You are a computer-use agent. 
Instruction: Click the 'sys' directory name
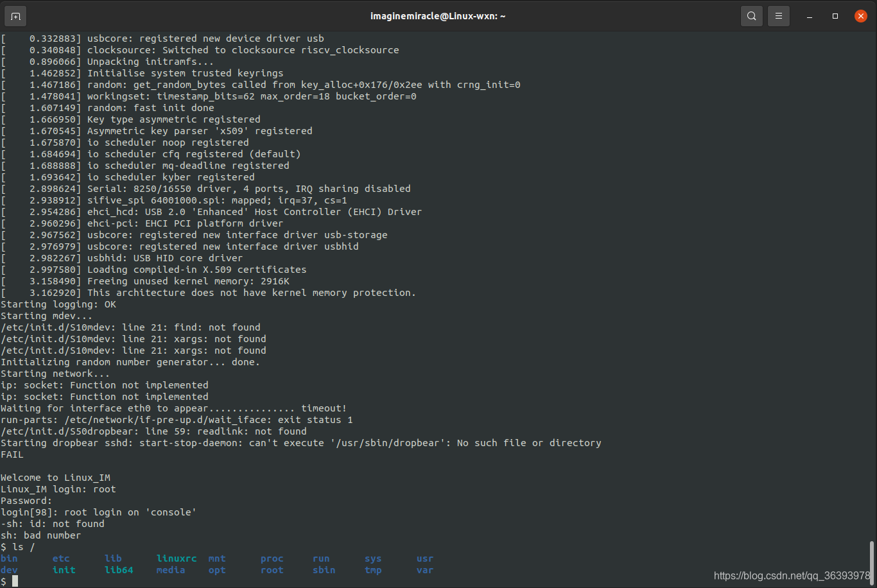click(x=373, y=558)
